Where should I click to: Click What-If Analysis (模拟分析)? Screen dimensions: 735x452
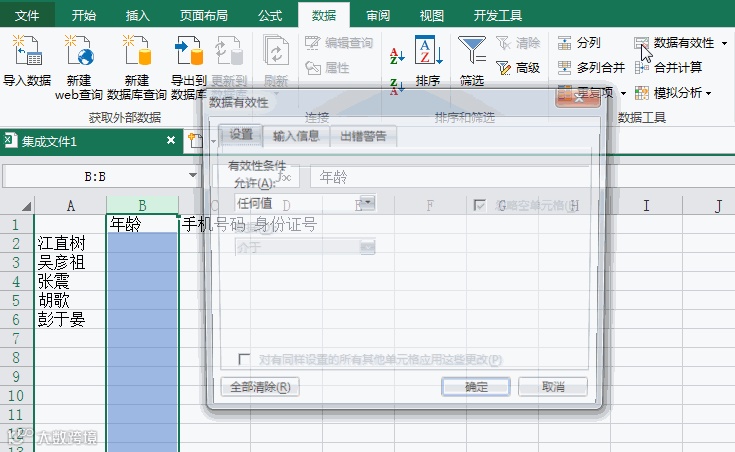click(668, 93)
